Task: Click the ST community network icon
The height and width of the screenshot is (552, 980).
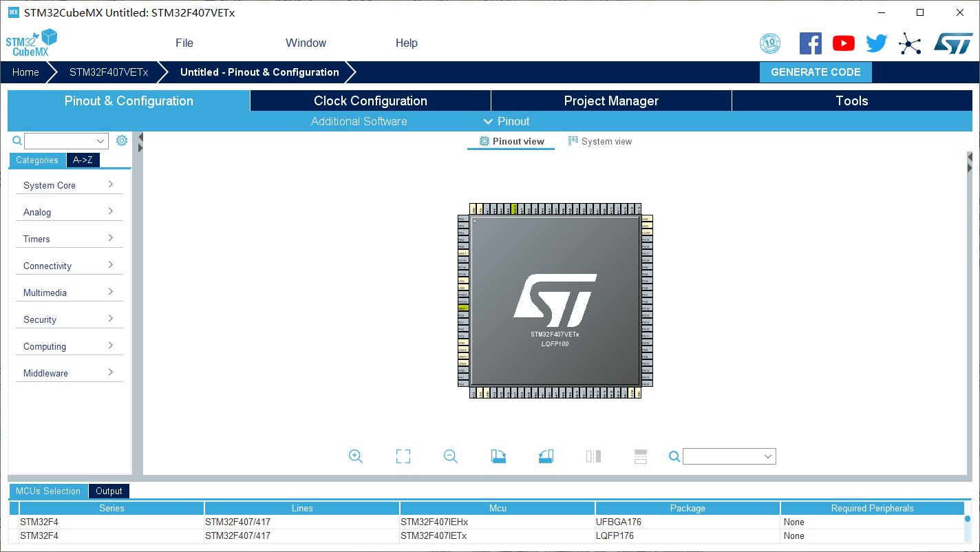Action: coord(910,45)
